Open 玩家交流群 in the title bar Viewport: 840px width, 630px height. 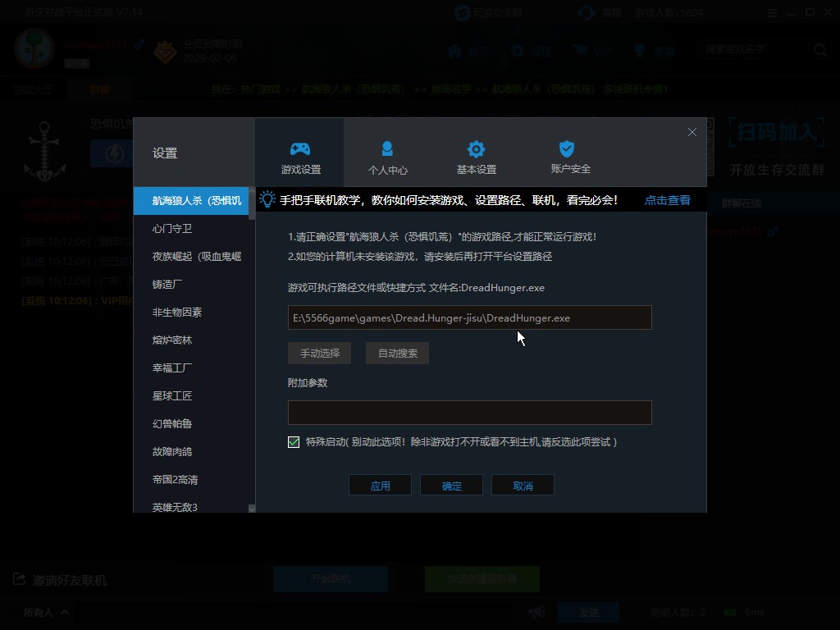(x=489, y=13)
